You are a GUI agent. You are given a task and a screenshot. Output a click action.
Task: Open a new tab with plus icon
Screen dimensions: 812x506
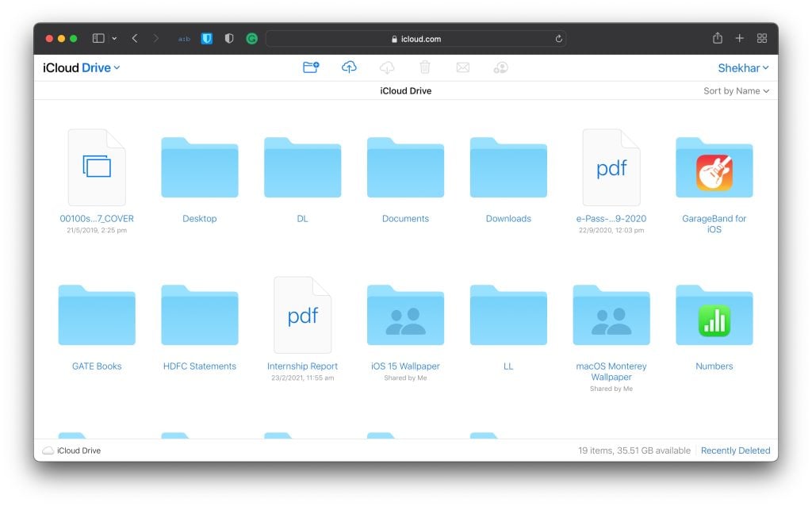(x=740, y=38)
